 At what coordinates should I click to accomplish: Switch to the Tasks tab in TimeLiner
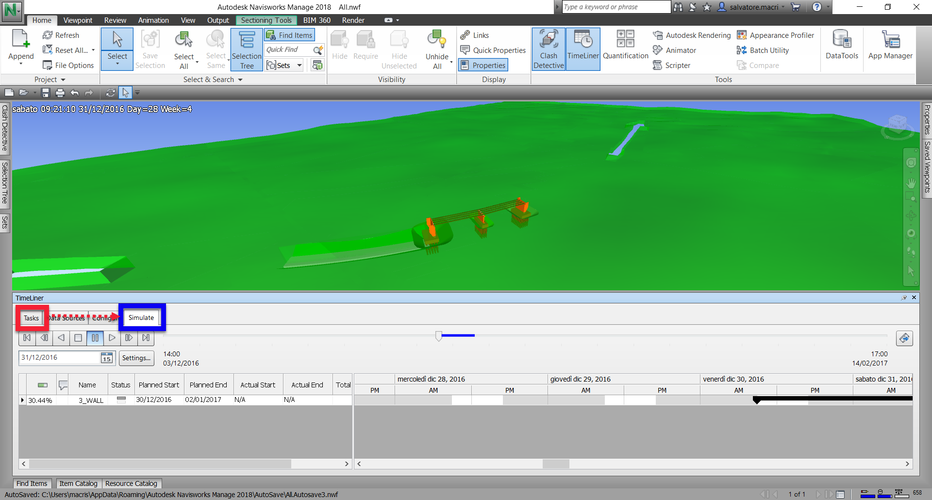[x=32, y=318]
